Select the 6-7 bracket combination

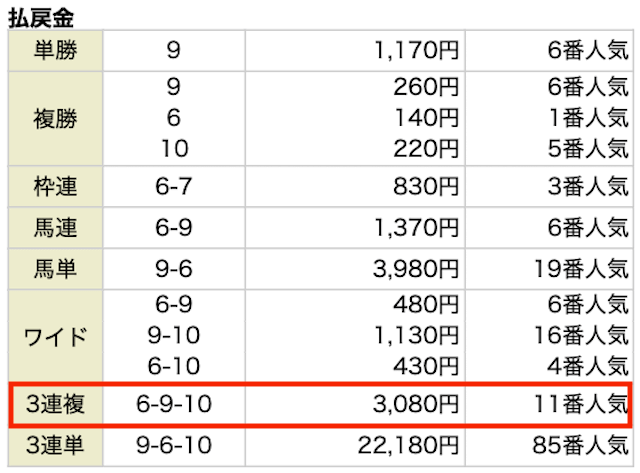click(x=173, y=187)
